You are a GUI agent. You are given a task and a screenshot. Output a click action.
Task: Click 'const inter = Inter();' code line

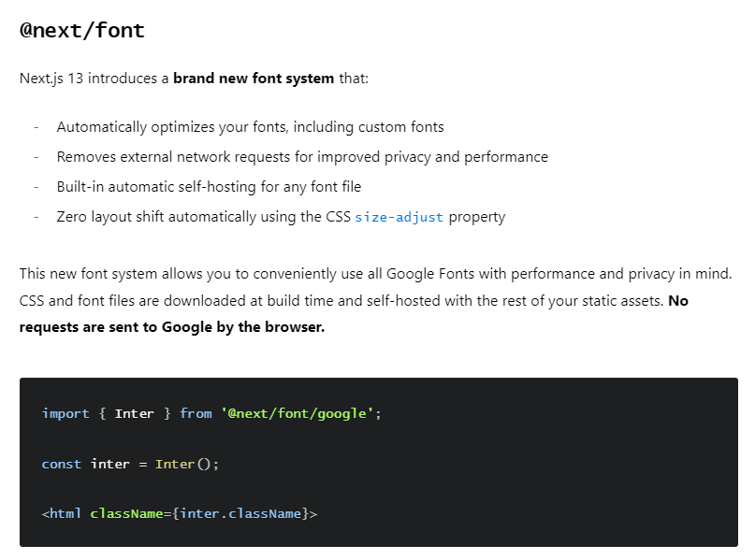(x=130, y=464)
